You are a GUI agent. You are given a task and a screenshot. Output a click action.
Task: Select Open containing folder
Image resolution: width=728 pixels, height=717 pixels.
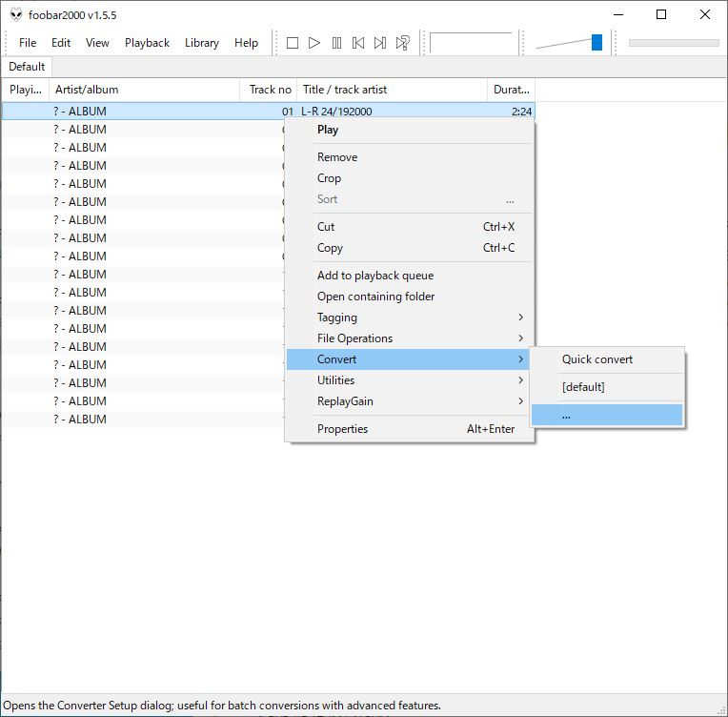[x=410, y=296]
